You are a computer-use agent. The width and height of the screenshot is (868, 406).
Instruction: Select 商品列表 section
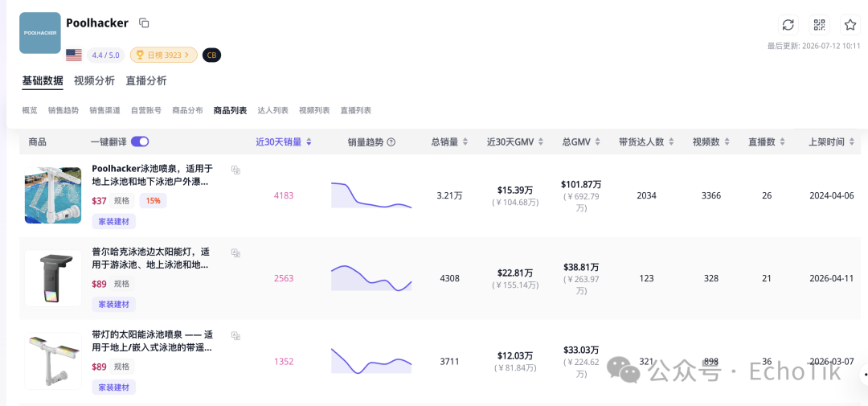pos(231,110)
